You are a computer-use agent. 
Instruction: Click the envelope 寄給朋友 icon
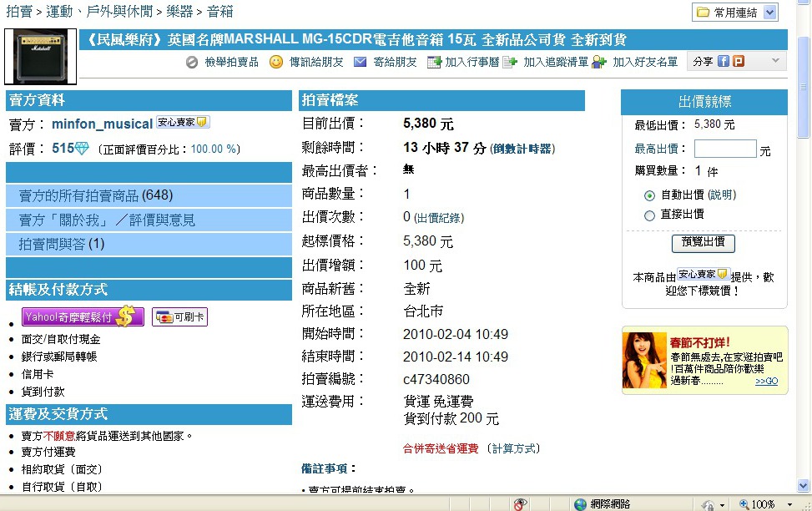click(360, 62)
